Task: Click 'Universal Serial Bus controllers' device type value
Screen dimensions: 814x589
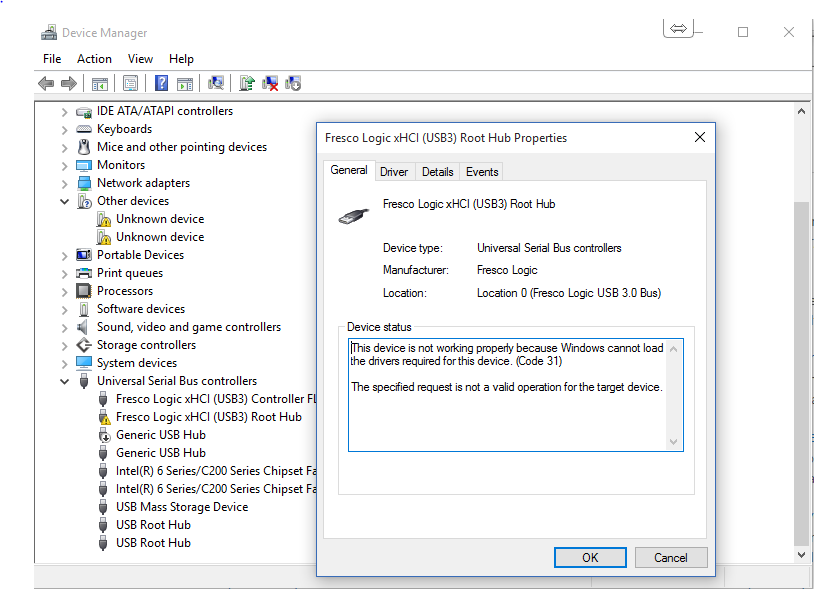Action: coord(549,248)
